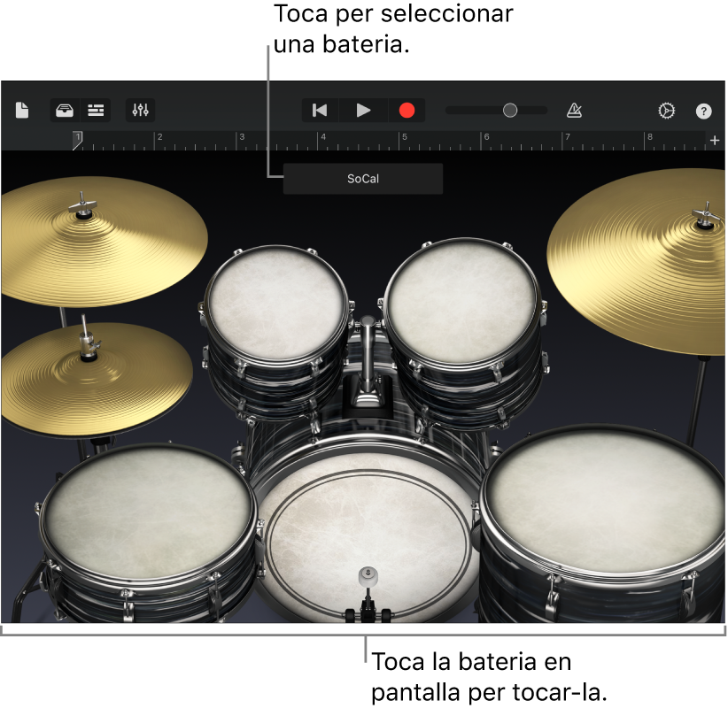Open the SoCal drum kit chooser
728x716 pixels.
(x=363, y=178)
